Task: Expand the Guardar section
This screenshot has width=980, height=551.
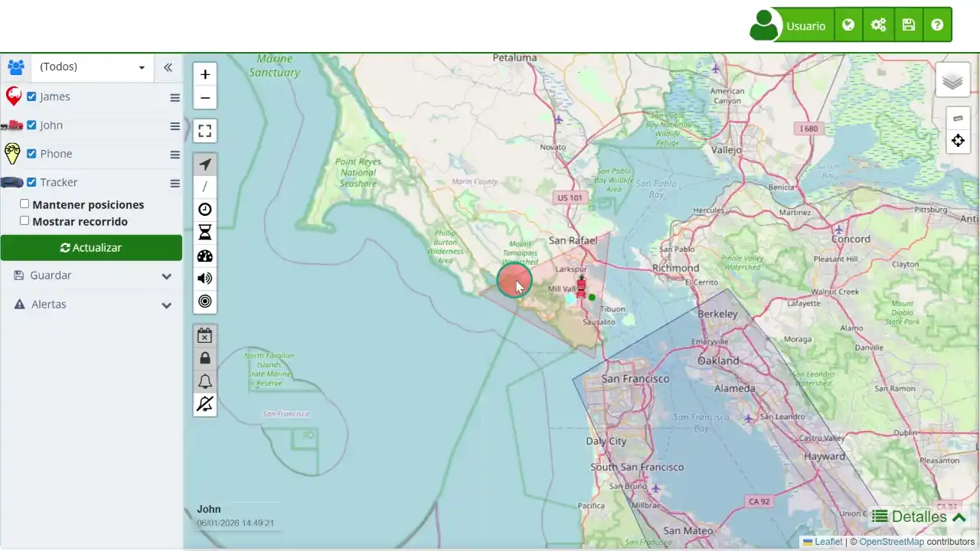Action: (91, 275)
